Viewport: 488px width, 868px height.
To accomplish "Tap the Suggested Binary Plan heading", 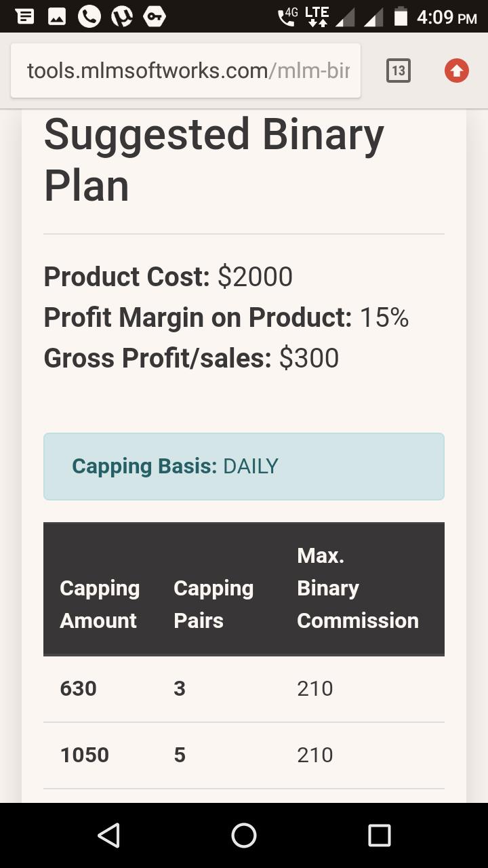I will click(214, 160).
